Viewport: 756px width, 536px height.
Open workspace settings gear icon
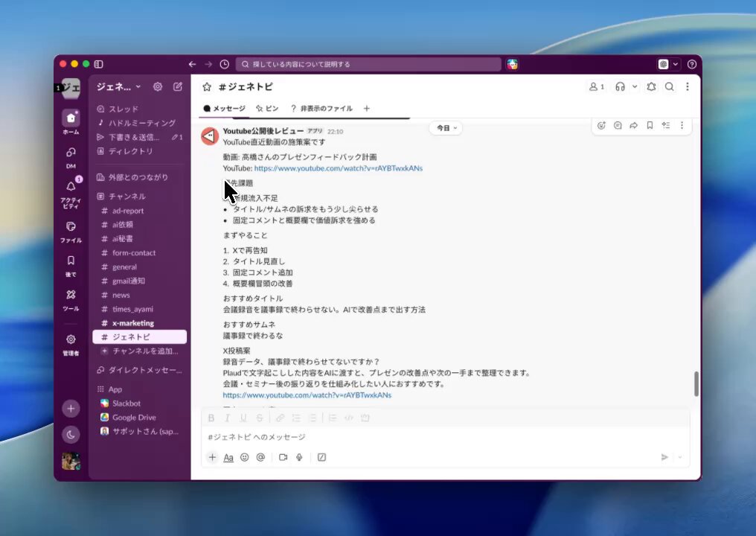tap(158, 87)
